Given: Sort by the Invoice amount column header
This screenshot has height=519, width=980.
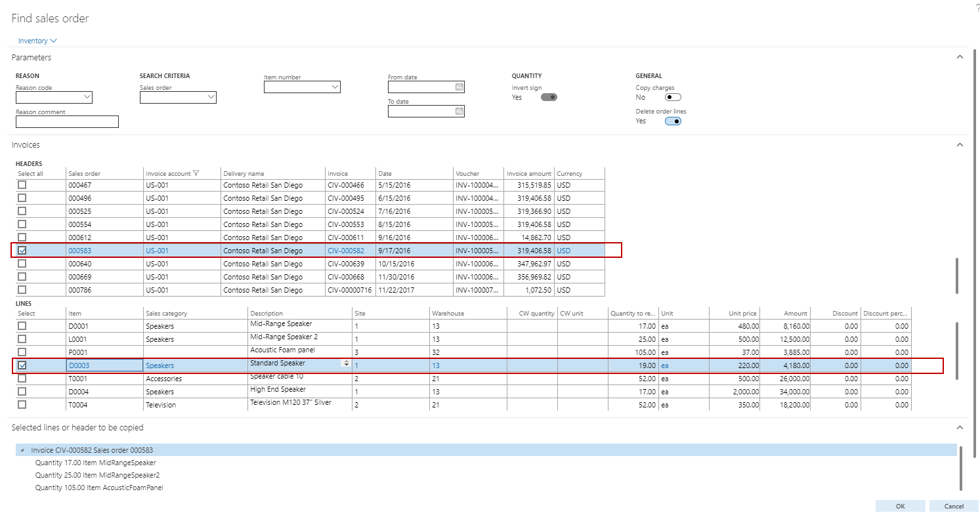Looking at the screenshot, I should (x=528, y=174).
